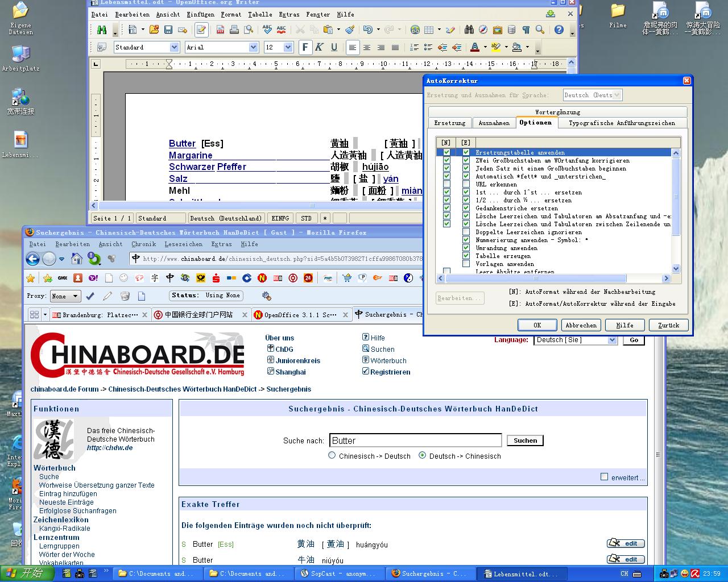Click Zurück in AutoKorrektur dialog

(x=669, y=325)
